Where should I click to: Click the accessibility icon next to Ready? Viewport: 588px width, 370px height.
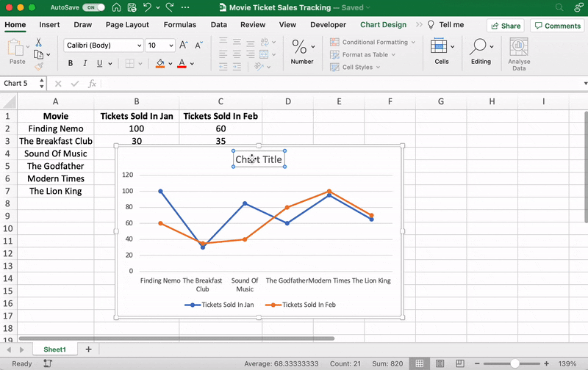point(48,363)
